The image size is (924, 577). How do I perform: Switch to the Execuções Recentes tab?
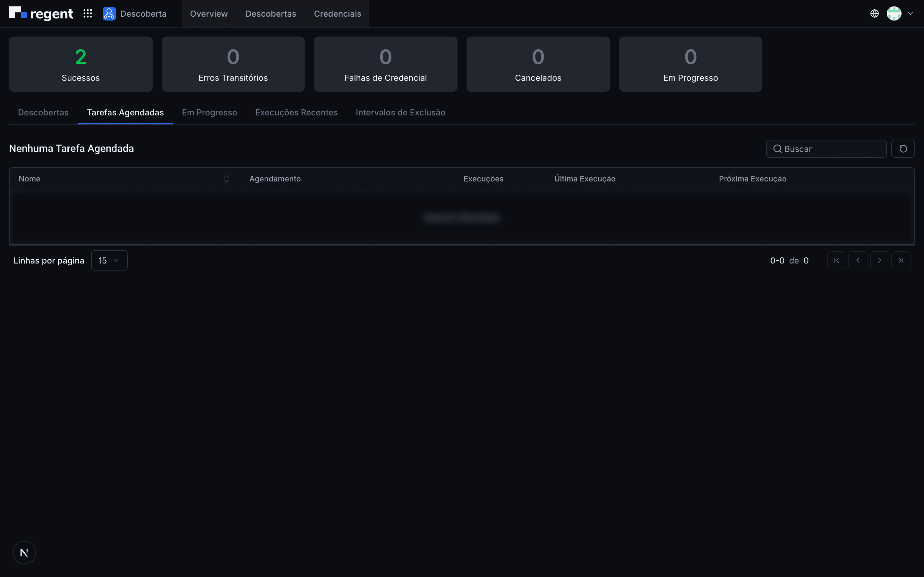[x=296, y=113]
